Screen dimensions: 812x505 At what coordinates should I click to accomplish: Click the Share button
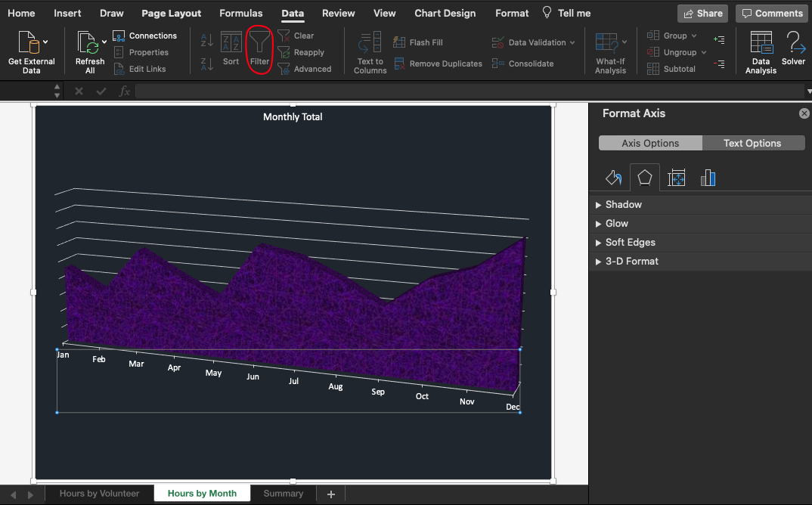point(702,14)
